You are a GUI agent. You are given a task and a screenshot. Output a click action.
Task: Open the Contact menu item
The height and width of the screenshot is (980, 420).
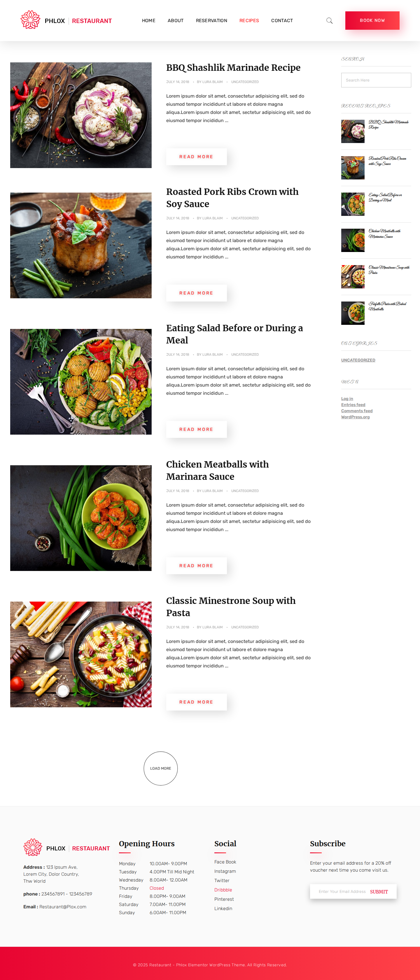point(282,21)
